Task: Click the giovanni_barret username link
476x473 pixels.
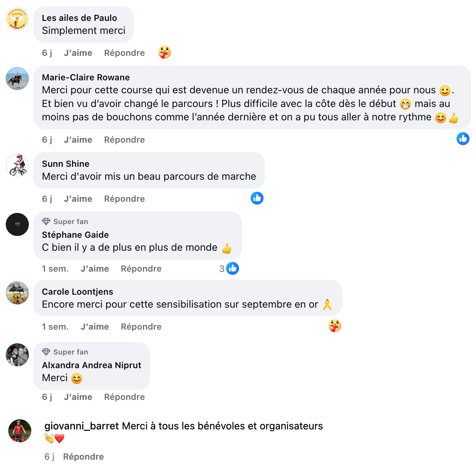Action: 81,426
